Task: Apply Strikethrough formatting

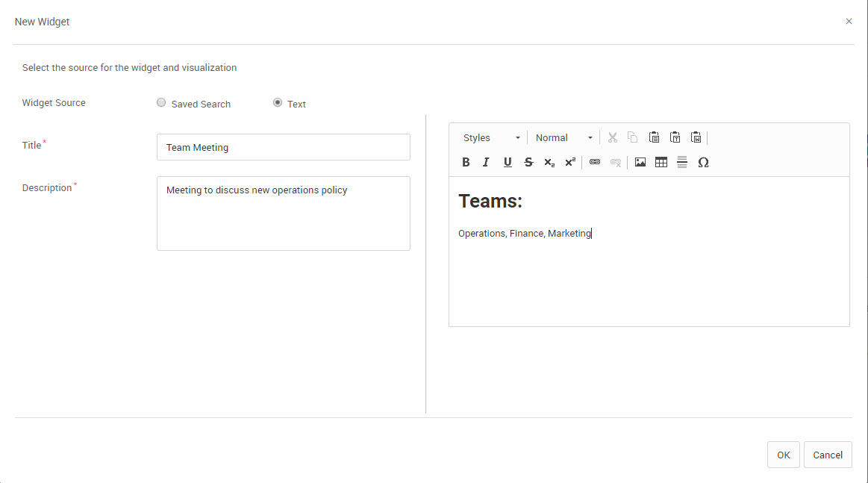Action: point(528,162)
